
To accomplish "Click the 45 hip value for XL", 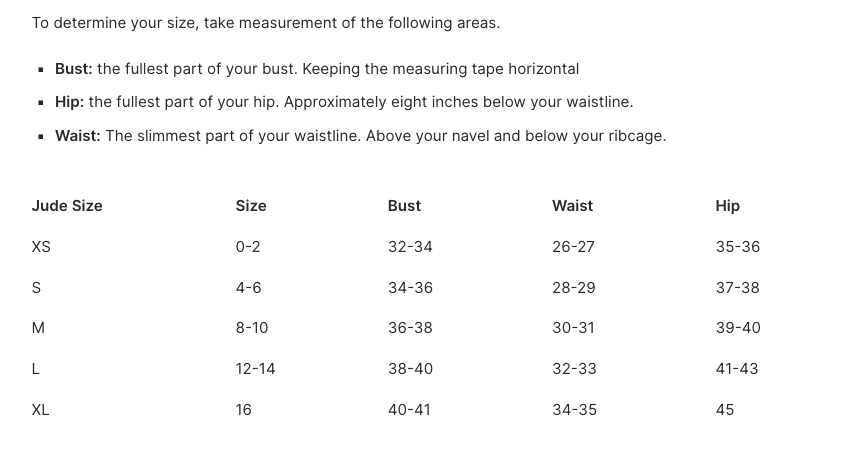I will tap(724, 410).
